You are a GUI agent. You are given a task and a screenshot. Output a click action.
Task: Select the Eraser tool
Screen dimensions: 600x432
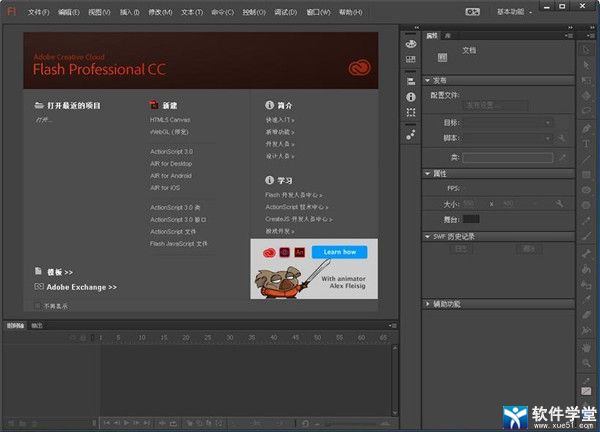pyautogui.click(x=586, y=315)
